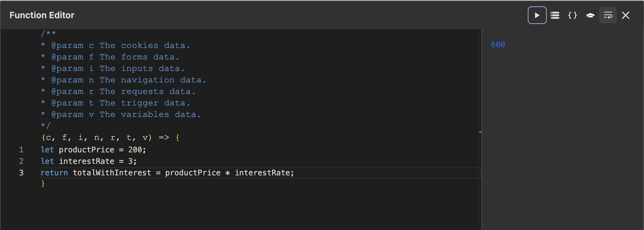Run the function with the play button

(537, 15)
